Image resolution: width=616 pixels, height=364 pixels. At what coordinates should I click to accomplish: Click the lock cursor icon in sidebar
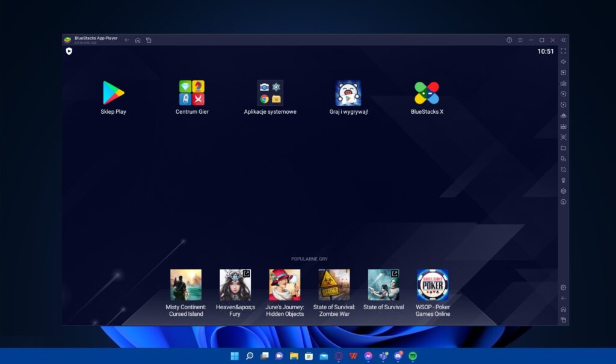tap(563, 73)
